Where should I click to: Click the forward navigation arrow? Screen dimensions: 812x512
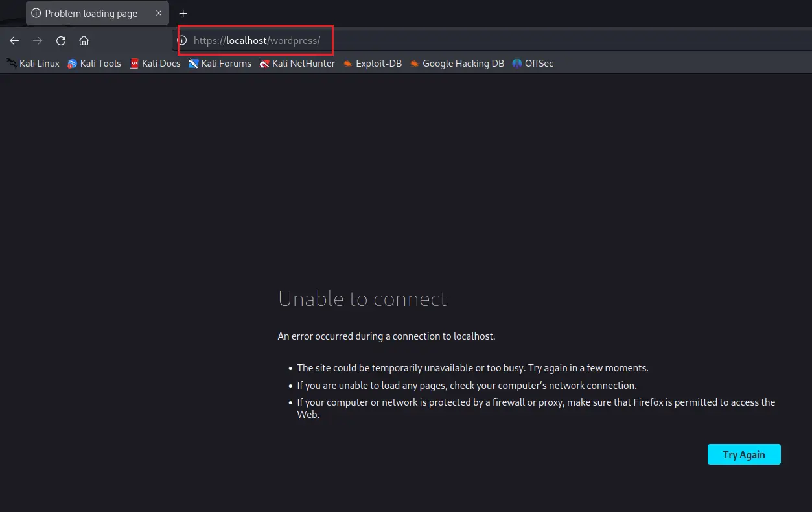pos(38,41)
